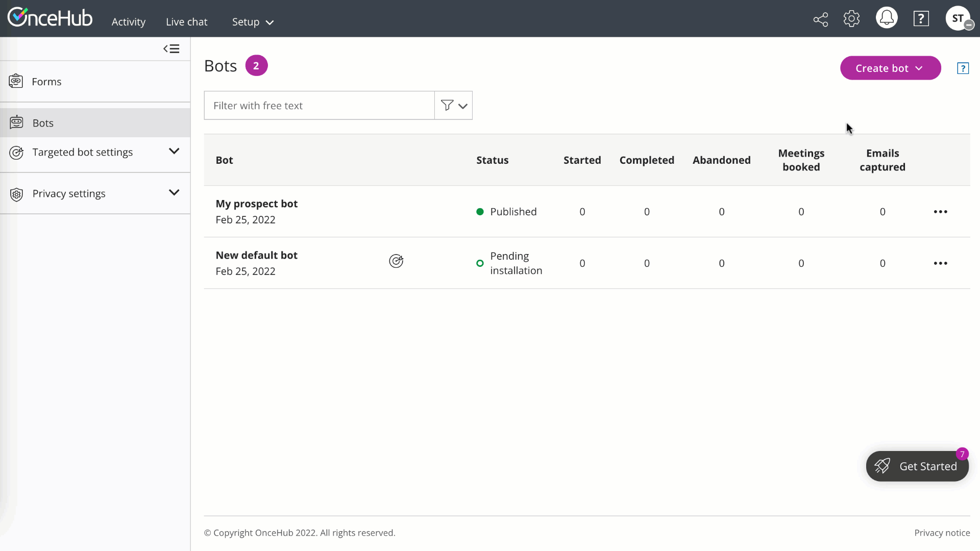This screenshot has height=551, width=980.
Task: Click the Get Started button
Action: pyautogui.click(x=917, y=466)
